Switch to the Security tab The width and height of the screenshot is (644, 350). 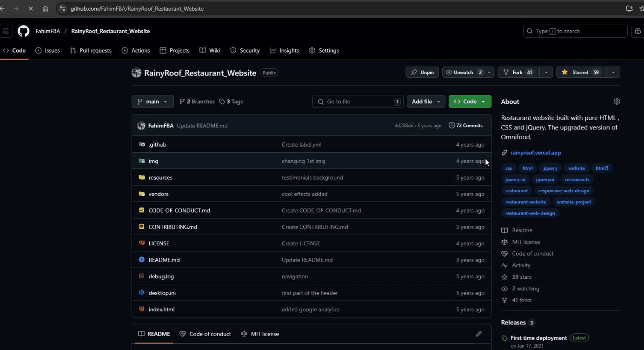pos(245,50)
